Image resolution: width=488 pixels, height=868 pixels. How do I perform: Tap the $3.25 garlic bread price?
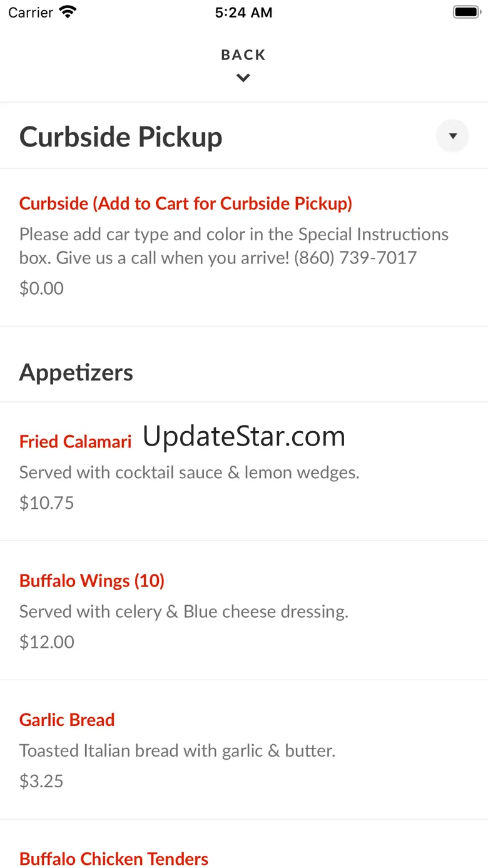(x=41, y=781)
